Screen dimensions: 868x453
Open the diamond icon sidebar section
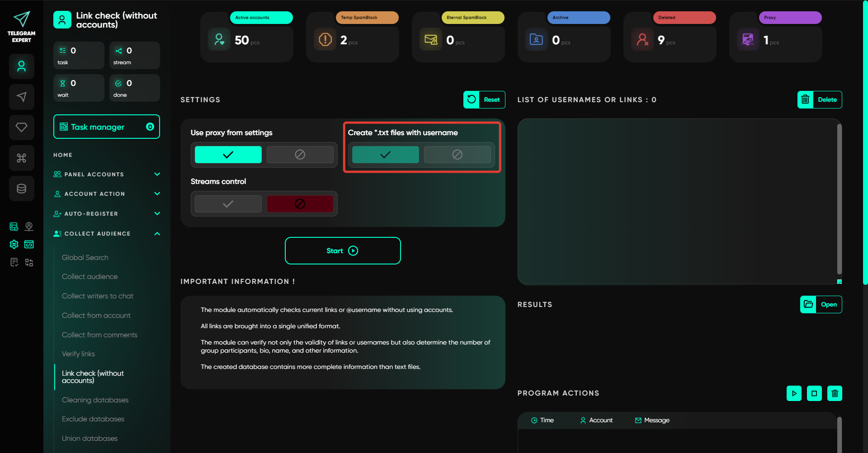click(x=21, y=127)
